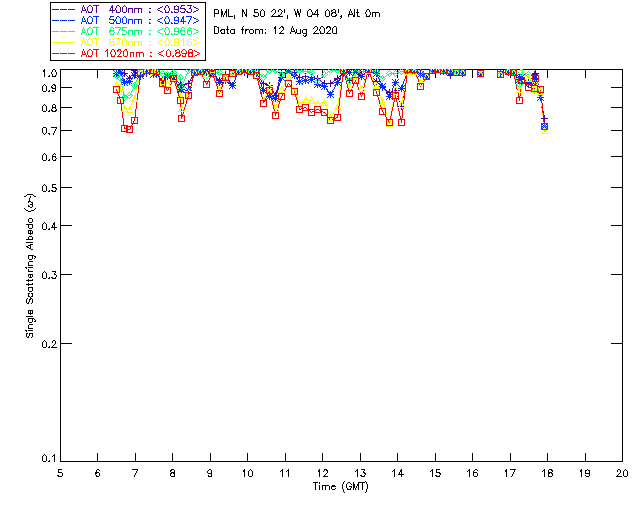640x512 pixels.
Task: Select the purple dashed line sample in legend
Action: [x=64, y=9]
